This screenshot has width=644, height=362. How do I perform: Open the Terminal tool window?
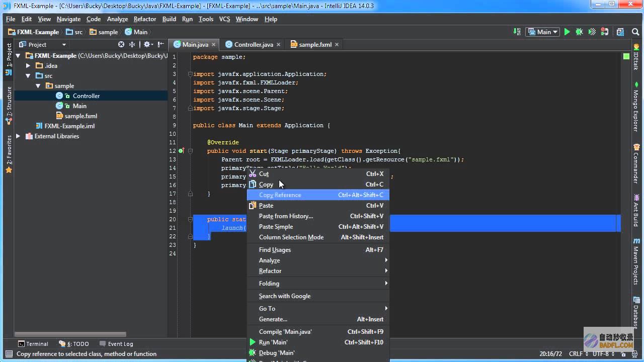coord(33,344)
